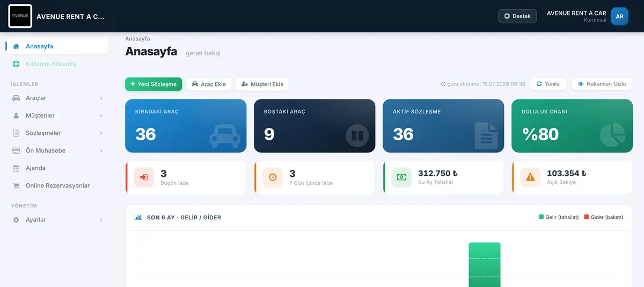This screenshot has width=644, height=287.
Task: Click the pie chart icon on Doluluk Oranı
Action: 612,135
